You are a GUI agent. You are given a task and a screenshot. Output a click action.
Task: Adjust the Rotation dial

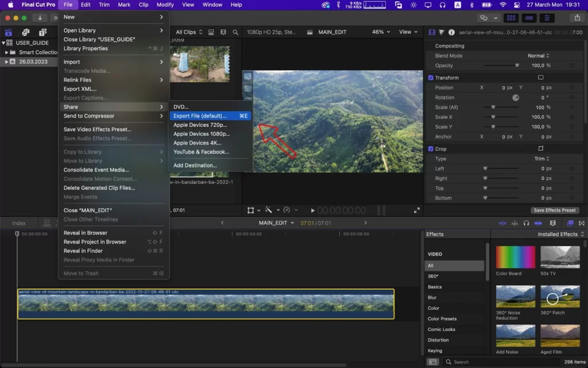click(x=516, y=98)
